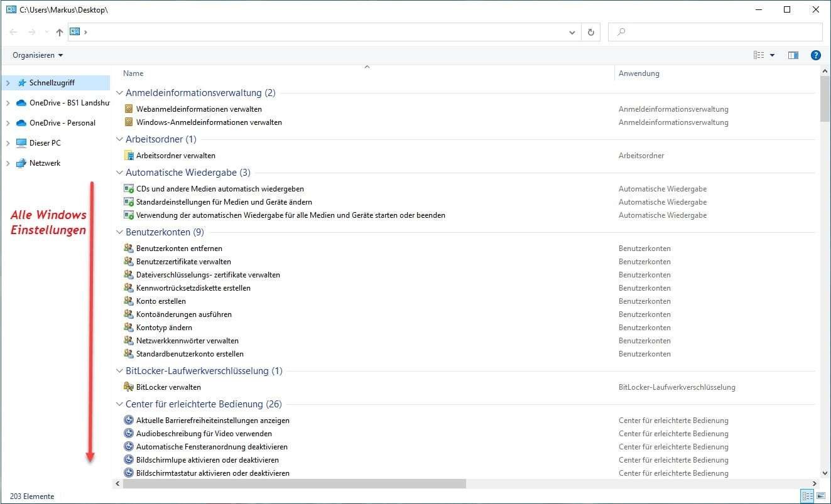Select Netzwerk in the navigation pane
The width and height of the screenshot is (831, 504).
pyautogui.click(x=43, y=163)
